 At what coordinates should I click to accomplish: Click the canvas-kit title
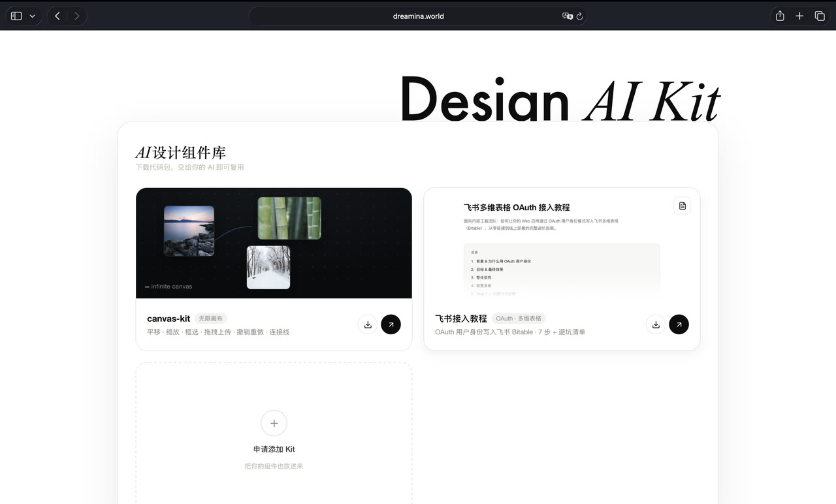click(x=169, y=319)
